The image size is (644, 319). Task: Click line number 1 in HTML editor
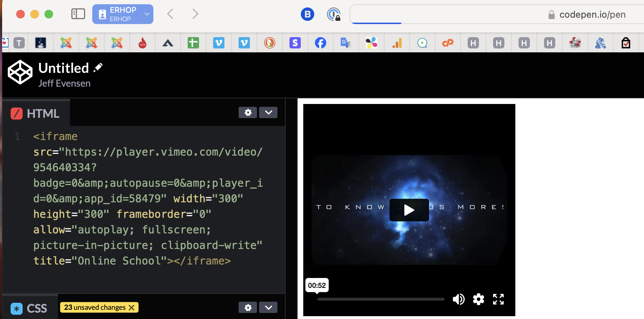pos(17,137)
